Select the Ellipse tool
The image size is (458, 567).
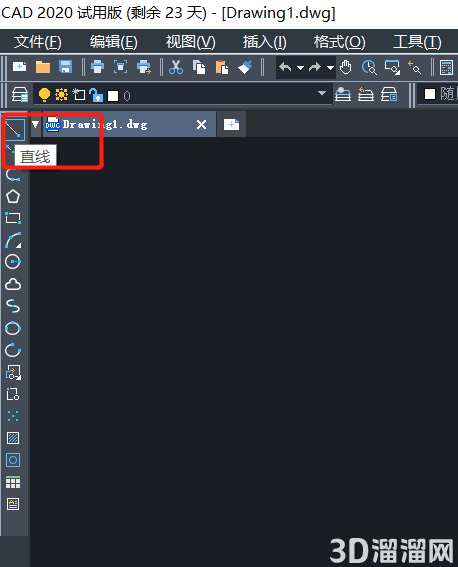[13, 328]
